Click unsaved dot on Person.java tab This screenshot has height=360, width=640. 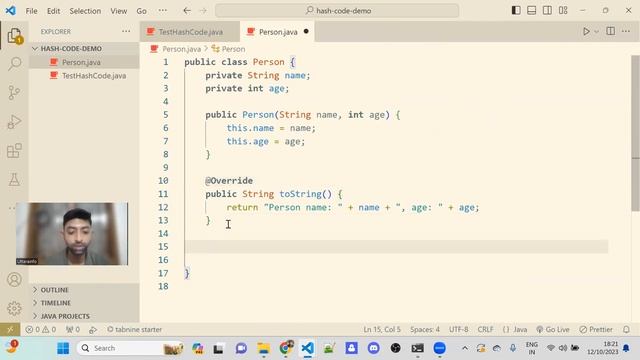tap(306, 31)
